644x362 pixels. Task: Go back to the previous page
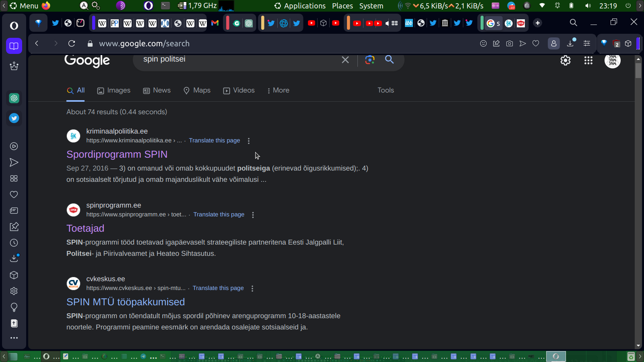point(37,43)
